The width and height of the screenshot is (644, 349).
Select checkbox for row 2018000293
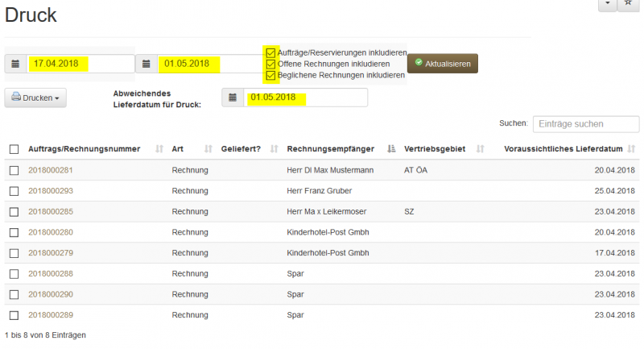pos(14,191)
